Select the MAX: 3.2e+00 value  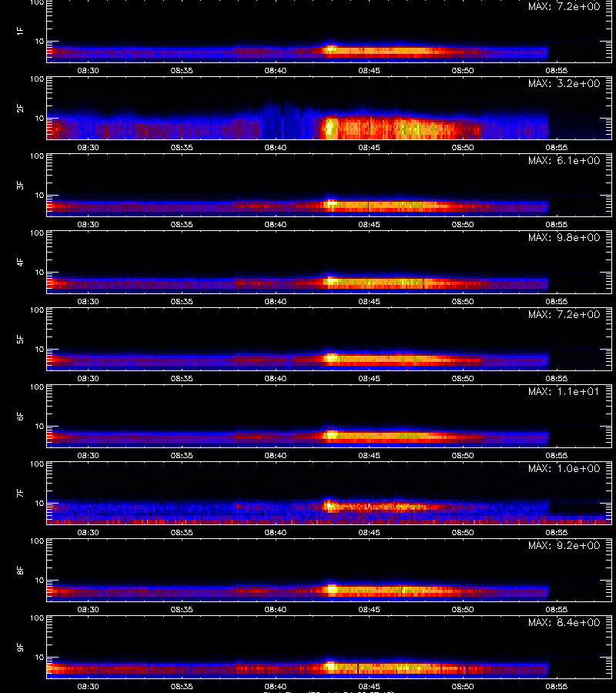564,83
